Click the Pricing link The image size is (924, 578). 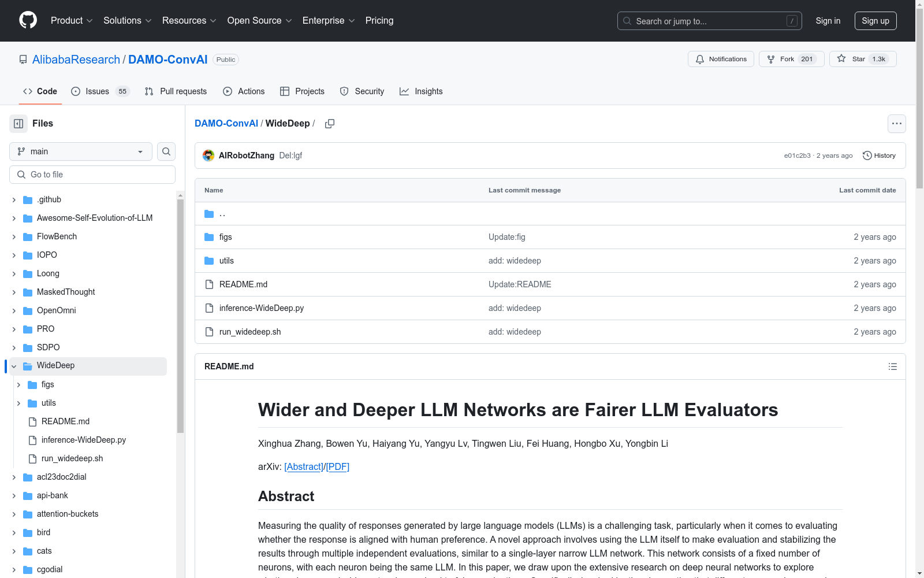(379, 20)
